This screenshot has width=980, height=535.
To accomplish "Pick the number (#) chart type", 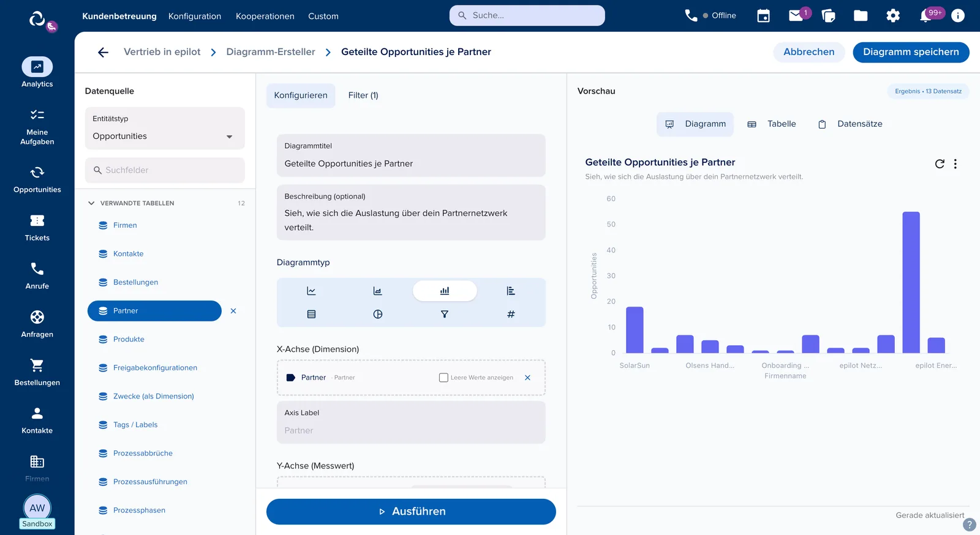I will coord(511,314).
